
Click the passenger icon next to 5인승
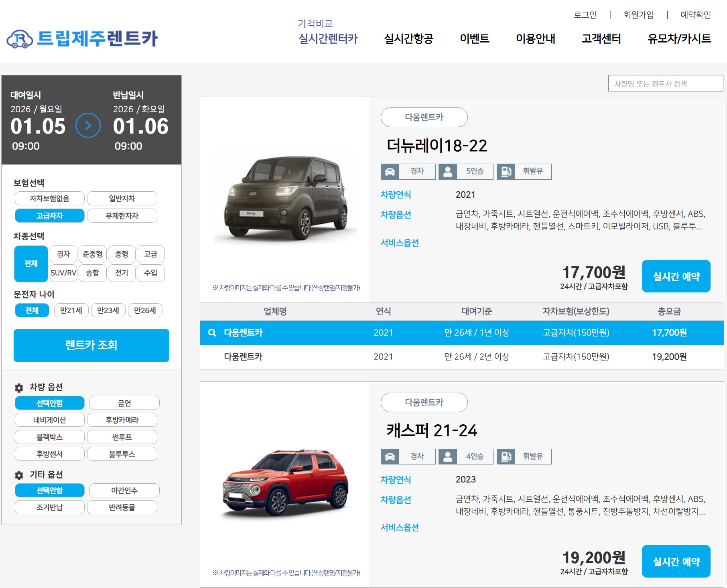(x=448, y=171)
